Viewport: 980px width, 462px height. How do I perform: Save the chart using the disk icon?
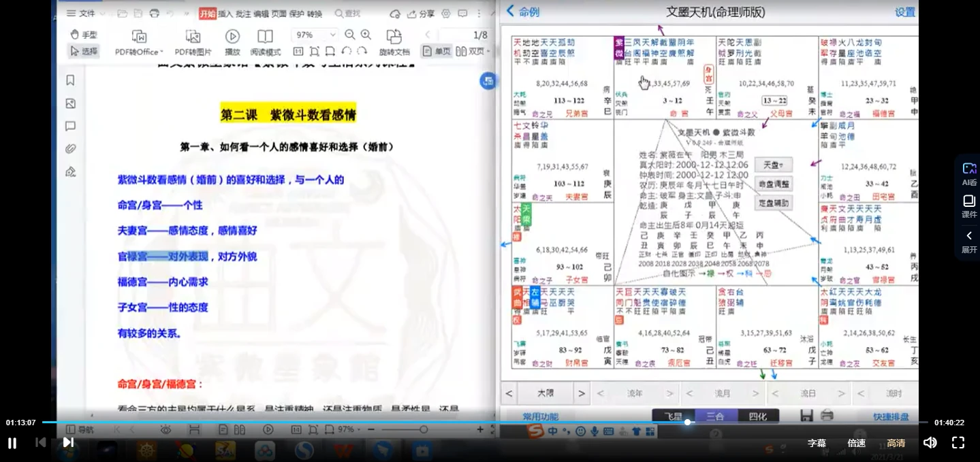(x=807, y=414)
